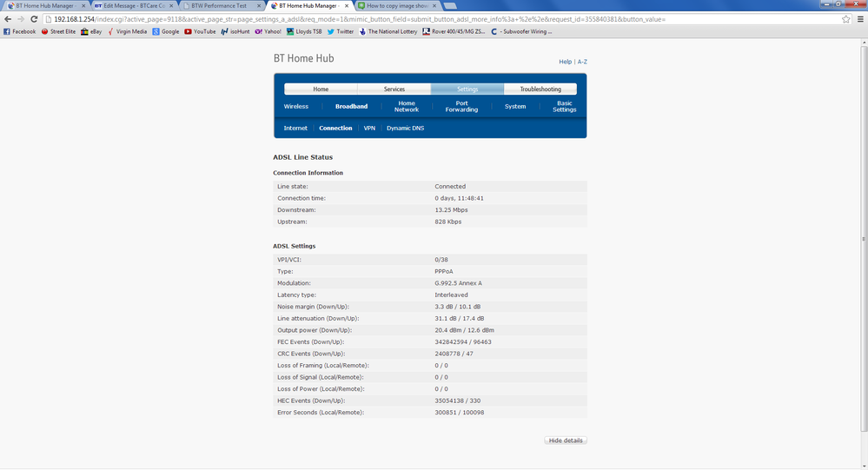868x470 pixels.
Task: Open the Rover 400/45/MG ZS bookmark
Action: coord(454,31)
